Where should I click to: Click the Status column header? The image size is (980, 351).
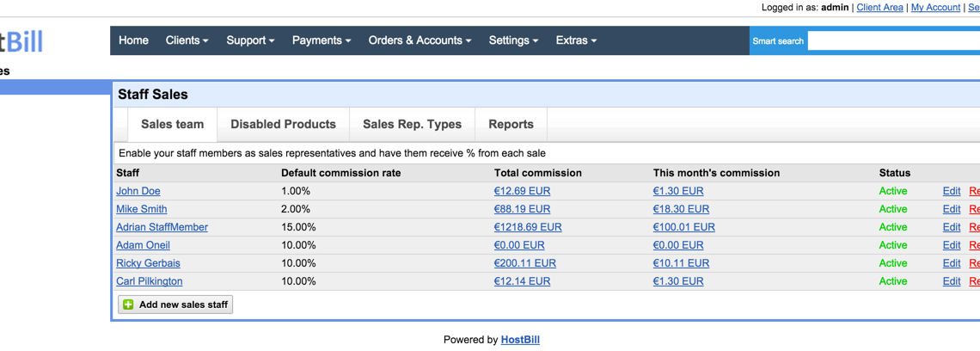894,173
